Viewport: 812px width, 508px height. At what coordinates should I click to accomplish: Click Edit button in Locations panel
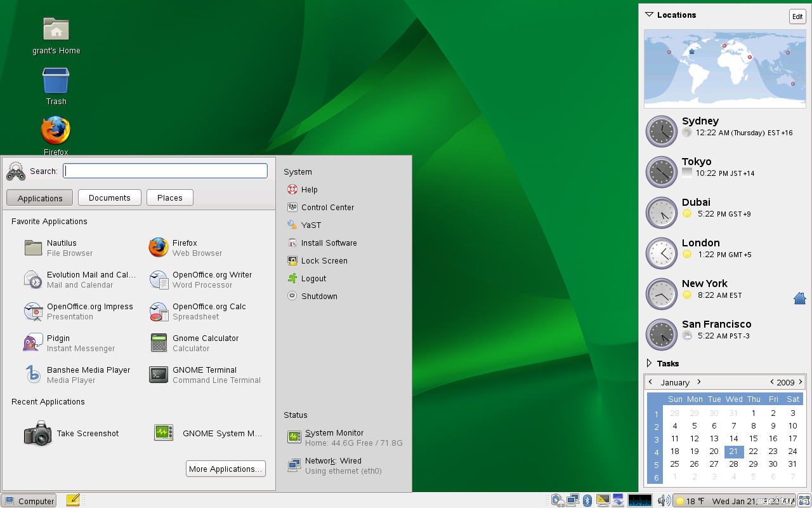coord(797,17)
